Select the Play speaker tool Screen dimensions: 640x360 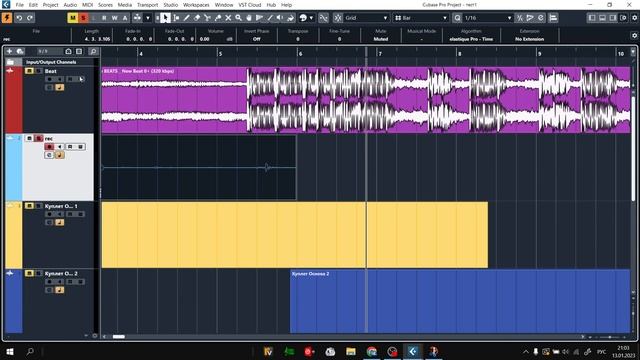(x=280, y=18)
